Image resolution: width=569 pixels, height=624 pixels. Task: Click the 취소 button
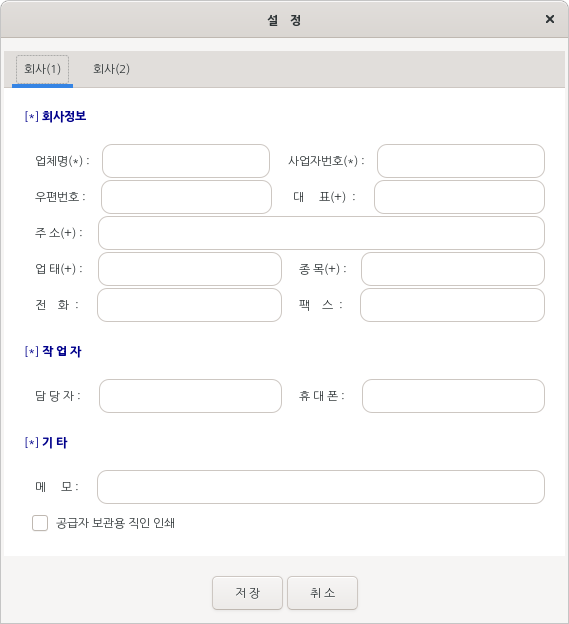pyautogui.click(x=322, y=593)
